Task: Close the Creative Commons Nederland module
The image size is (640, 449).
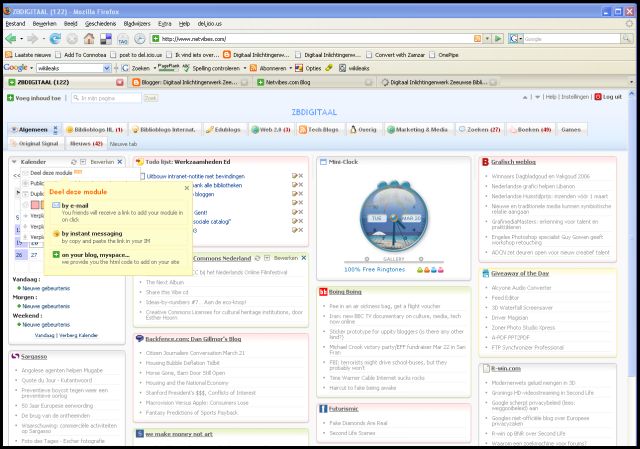Action: 304,258
